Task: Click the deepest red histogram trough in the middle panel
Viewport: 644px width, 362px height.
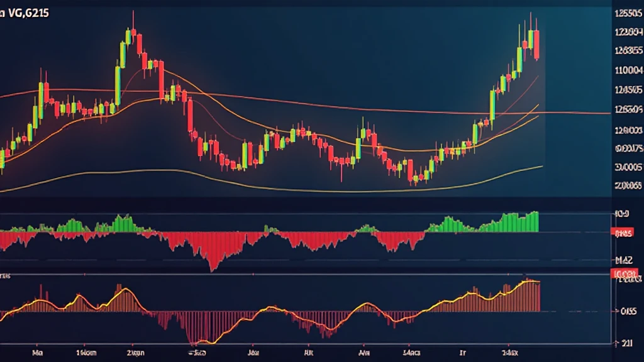Action: click(213, 264)
